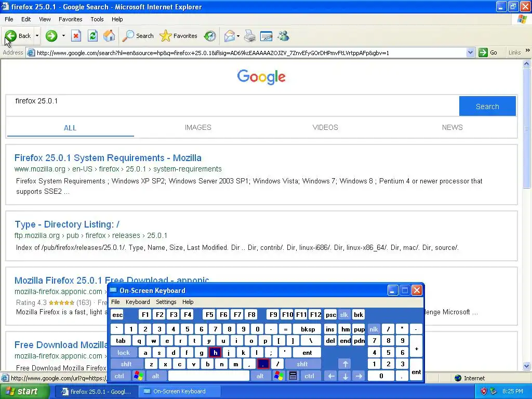
Task: Click the page scrollbar up arrow
Action: click(x=527, y=63)
